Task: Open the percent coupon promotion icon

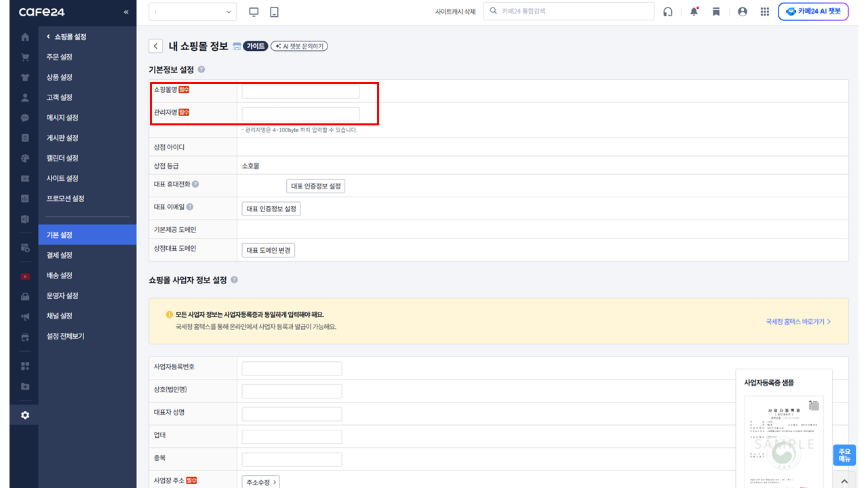Action: [x=25, y=178]
